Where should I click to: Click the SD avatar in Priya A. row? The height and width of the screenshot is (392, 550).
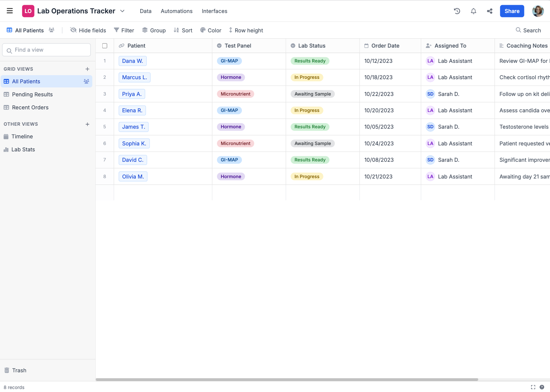point(430,94)
